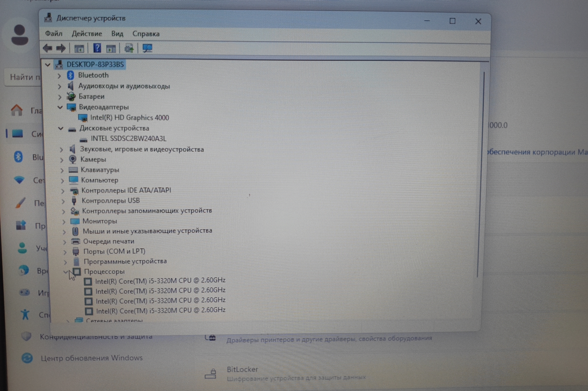Select the first i5-3320M CPU entry
588x391 pixels.
click(160, 281)
